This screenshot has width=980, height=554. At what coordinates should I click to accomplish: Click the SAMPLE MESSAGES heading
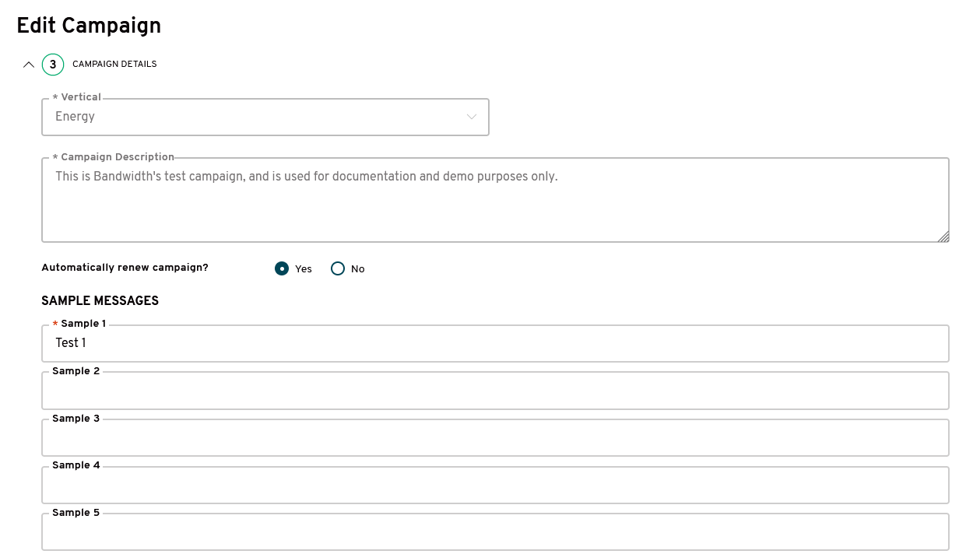(100, 300)
